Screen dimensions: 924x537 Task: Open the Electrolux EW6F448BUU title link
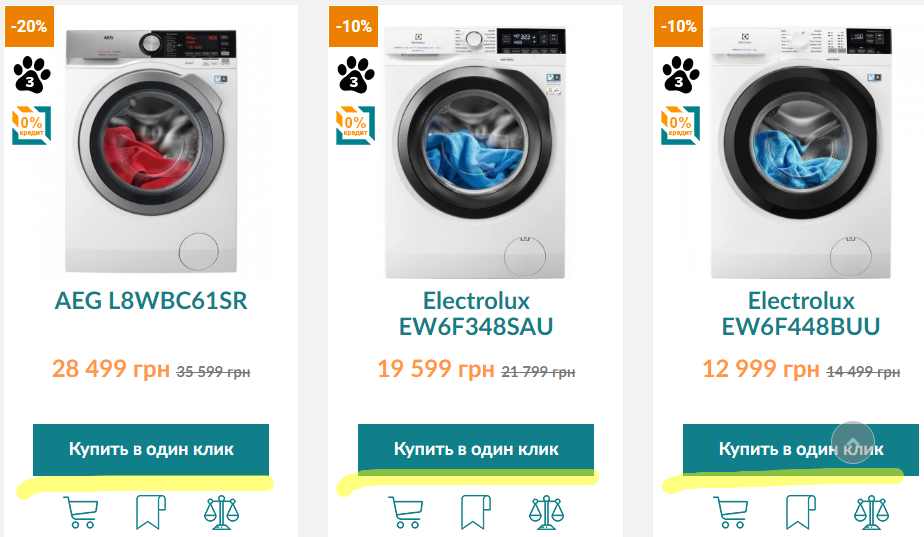click(x=801, y=314)
